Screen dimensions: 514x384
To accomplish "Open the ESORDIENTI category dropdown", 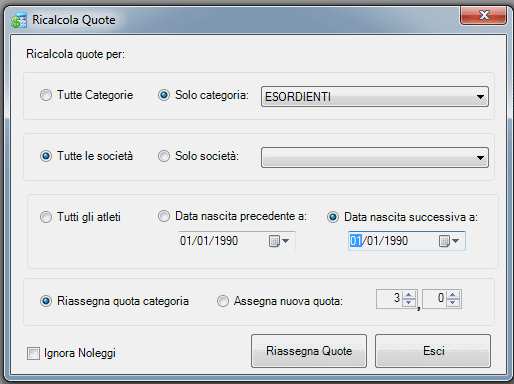I will point(375,97).
